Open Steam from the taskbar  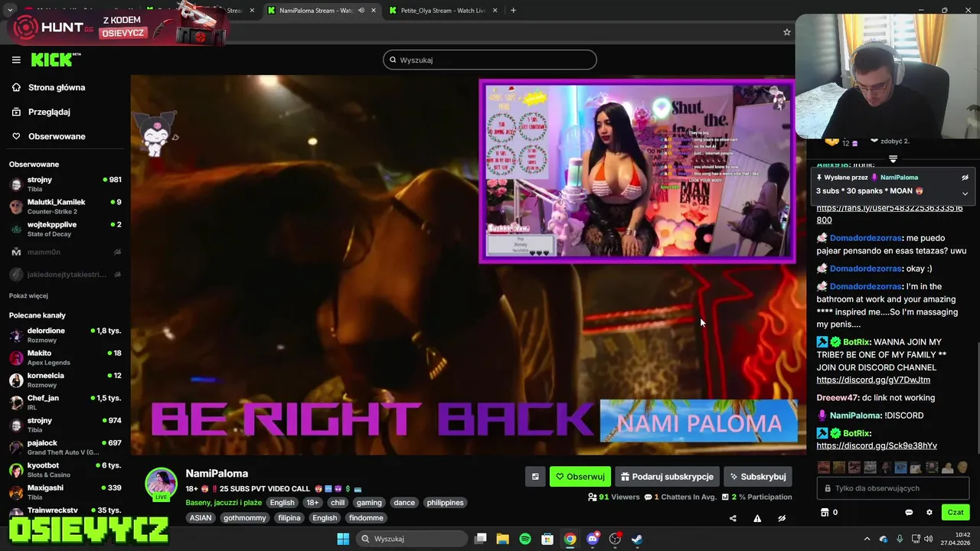[637, 539]
